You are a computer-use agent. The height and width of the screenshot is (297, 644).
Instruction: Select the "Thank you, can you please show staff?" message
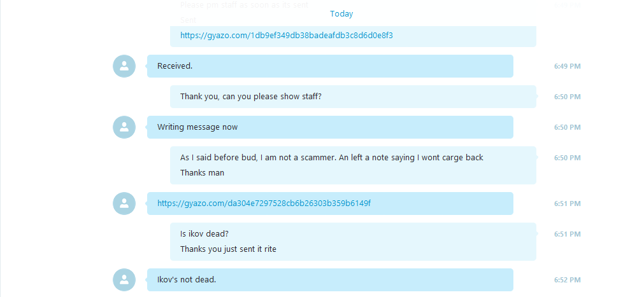pyautogui.click(x=354, y=97)
